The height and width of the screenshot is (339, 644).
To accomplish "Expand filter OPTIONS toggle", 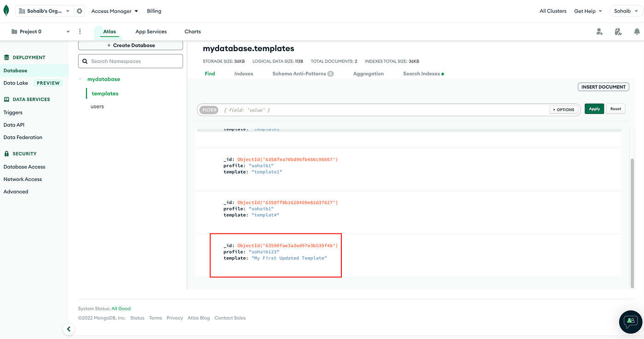I will [x=563, y=110].
